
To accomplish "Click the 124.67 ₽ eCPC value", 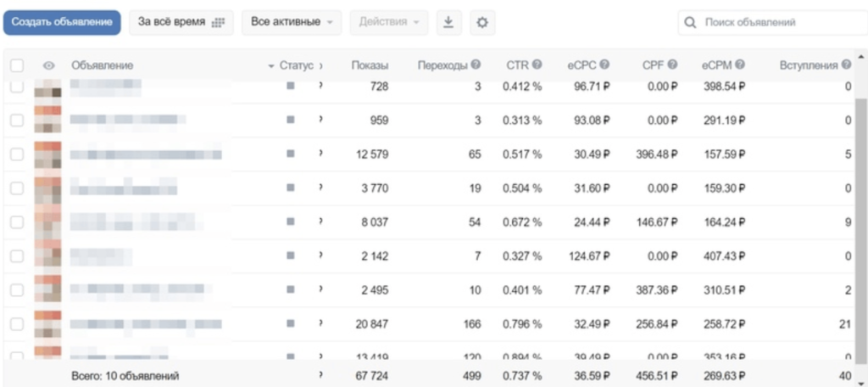I will [x=590, y=256].
